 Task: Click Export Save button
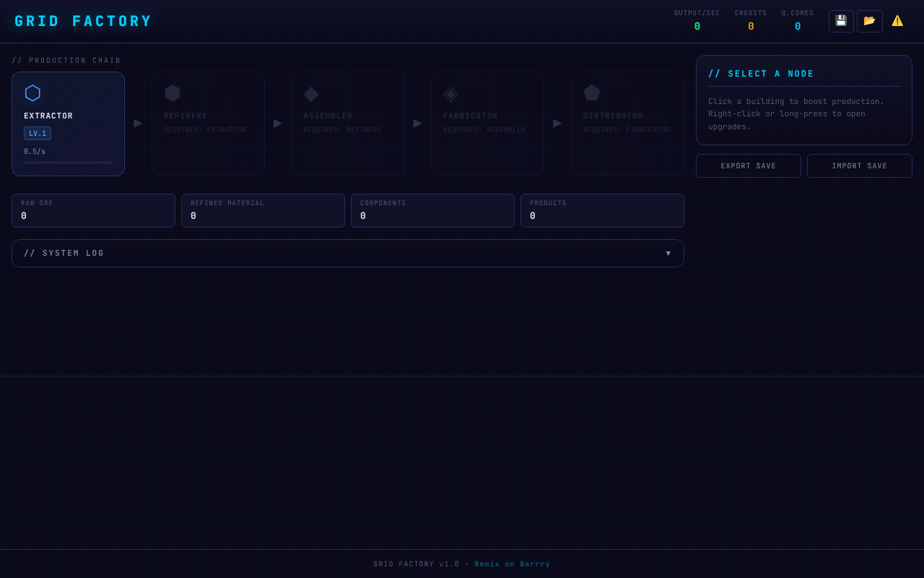749,166
